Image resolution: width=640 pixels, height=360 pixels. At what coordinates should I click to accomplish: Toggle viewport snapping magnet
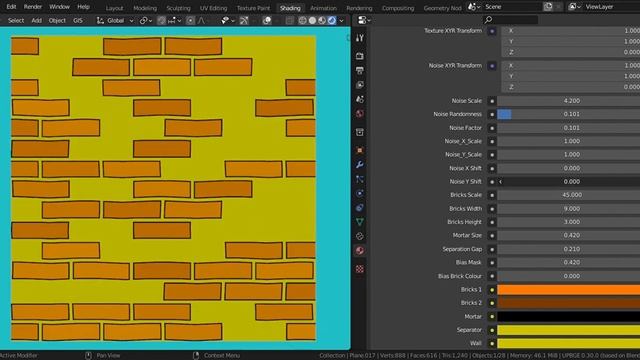click(x=162, y=20)
